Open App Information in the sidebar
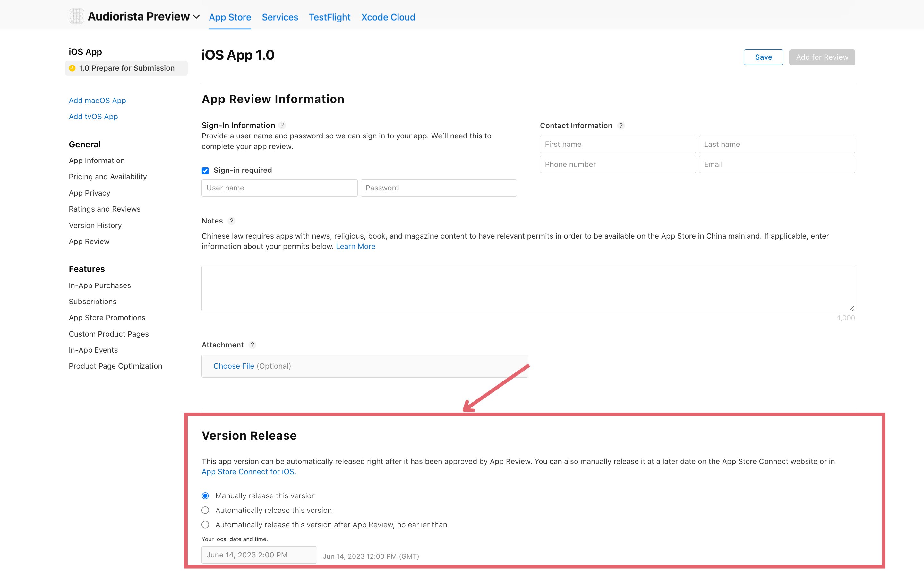Screen dimensions: 924x578 pos(97,161)
